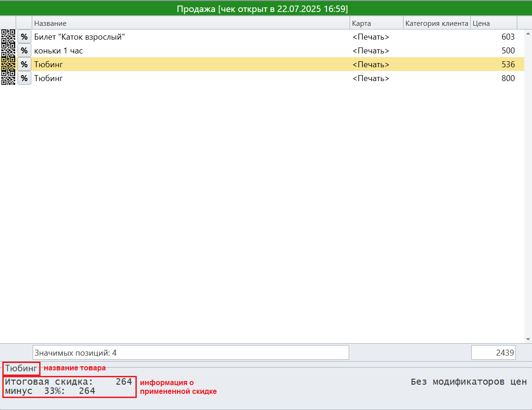Click <Печать> in the Тюбинг 800 row

tap(371, 78)
